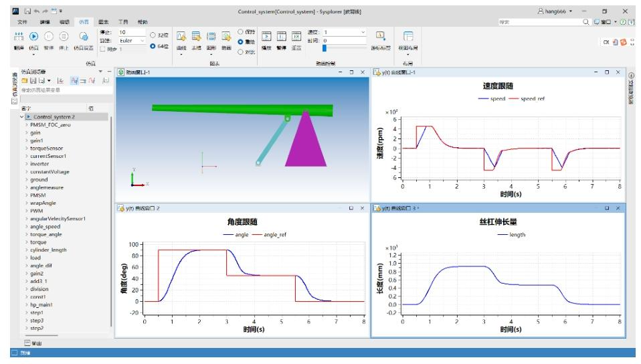Click the animation time slider handle
The height and width of the screenshot is (364, 641).
[325, 48]
